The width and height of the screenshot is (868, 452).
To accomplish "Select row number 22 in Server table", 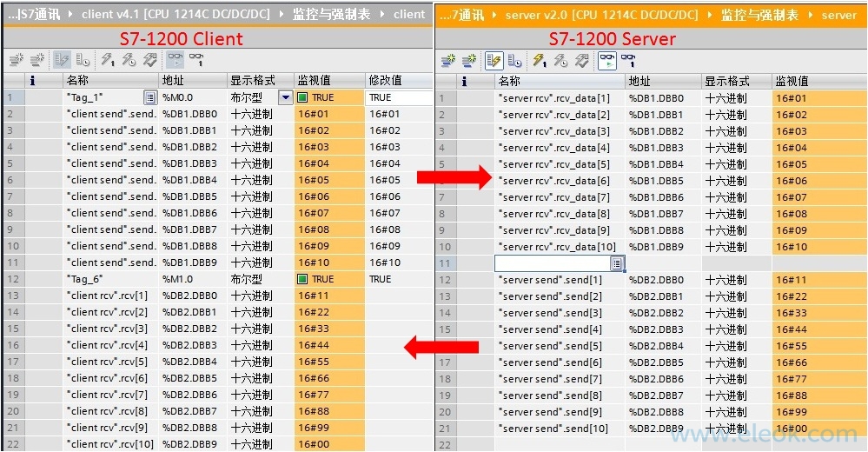I will click(446, 445).
